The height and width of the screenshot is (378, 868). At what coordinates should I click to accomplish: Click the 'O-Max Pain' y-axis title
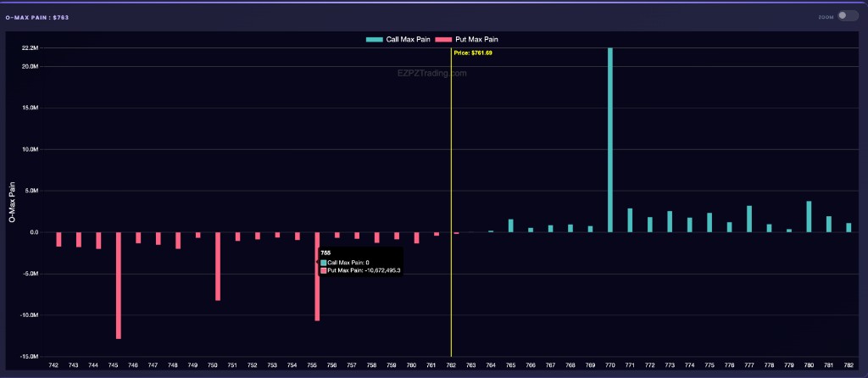click(12, 203)
